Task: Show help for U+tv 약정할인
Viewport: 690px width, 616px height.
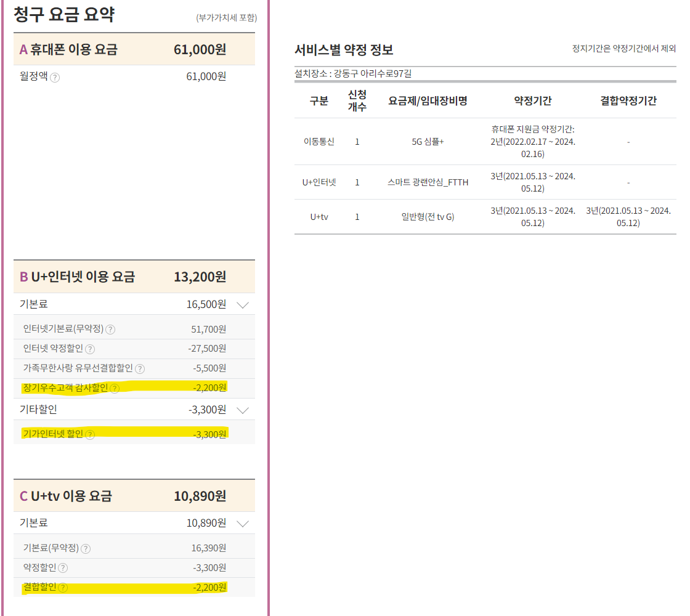Action: point(63,568)
